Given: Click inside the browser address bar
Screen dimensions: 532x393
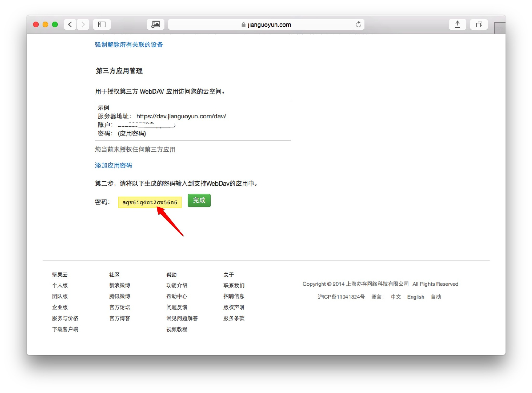Looking at the screenshot, I should [299, 24].
